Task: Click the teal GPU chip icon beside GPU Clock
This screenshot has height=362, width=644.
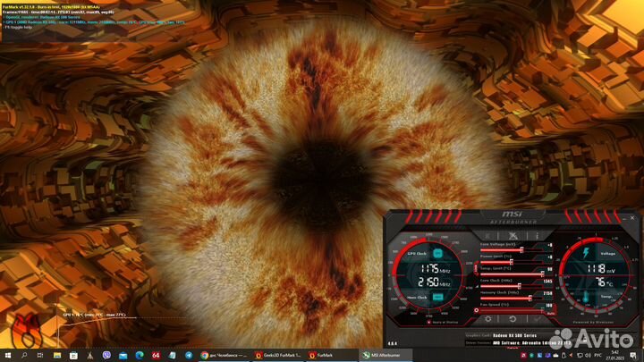Action: pyautogui.click(x=437, y=253)
